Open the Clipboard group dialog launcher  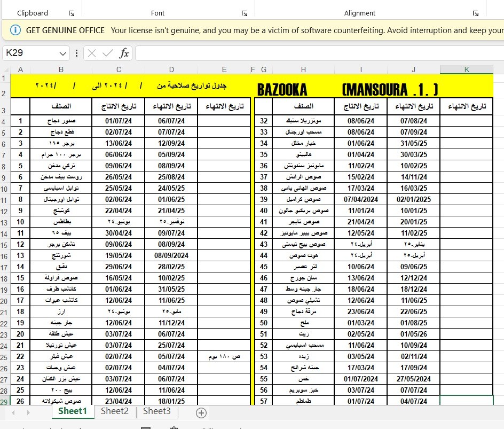tap(72, 13)
